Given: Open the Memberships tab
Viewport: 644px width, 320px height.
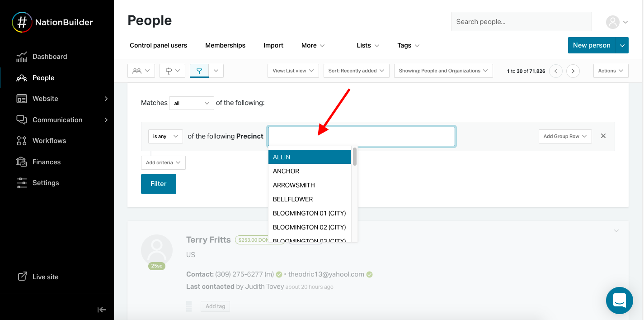Looking at the screenshot, I should (x=225, y=45).
